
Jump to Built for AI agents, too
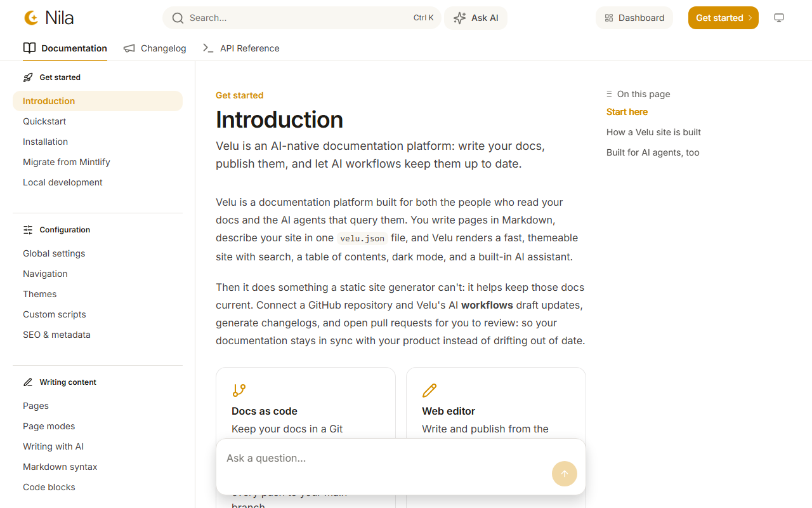[653, 152]
